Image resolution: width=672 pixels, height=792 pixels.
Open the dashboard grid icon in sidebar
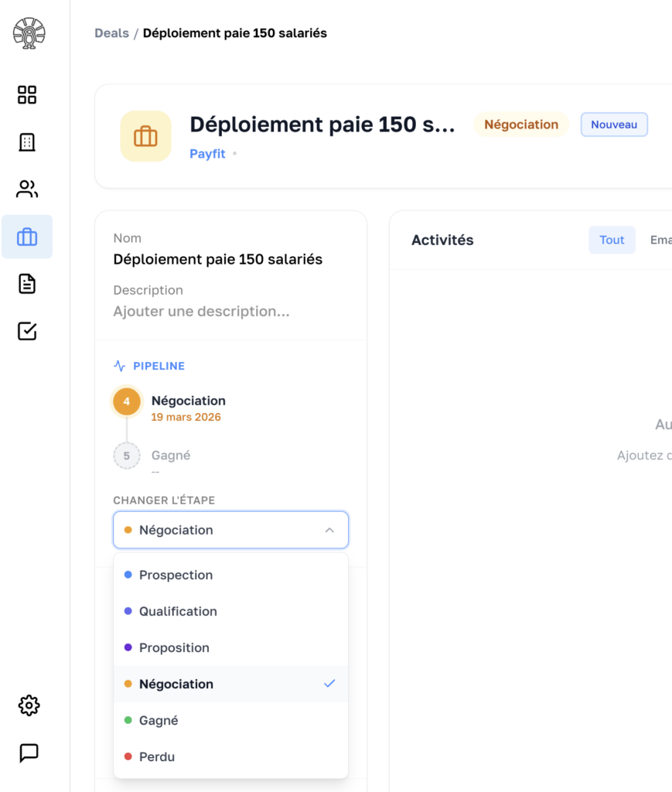[27, 95]
